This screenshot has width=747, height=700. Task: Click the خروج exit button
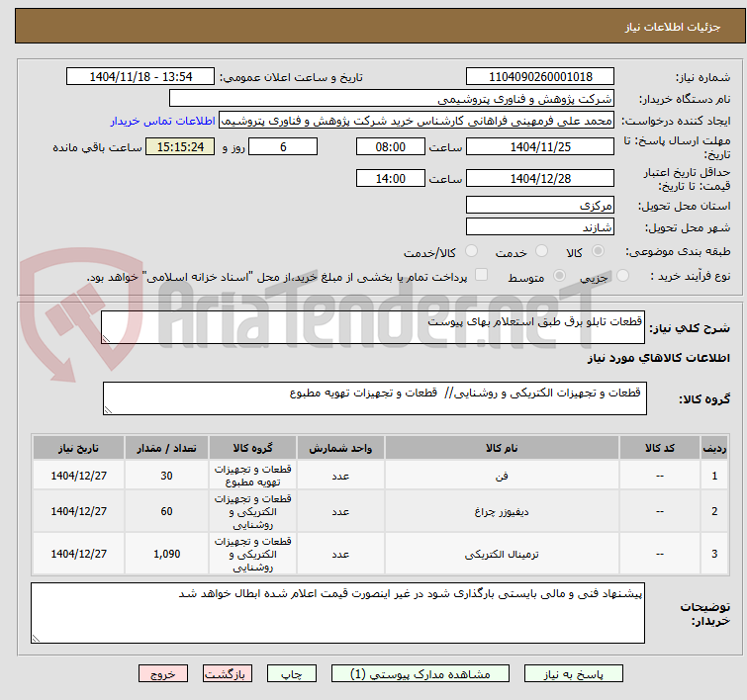point(163,674)
